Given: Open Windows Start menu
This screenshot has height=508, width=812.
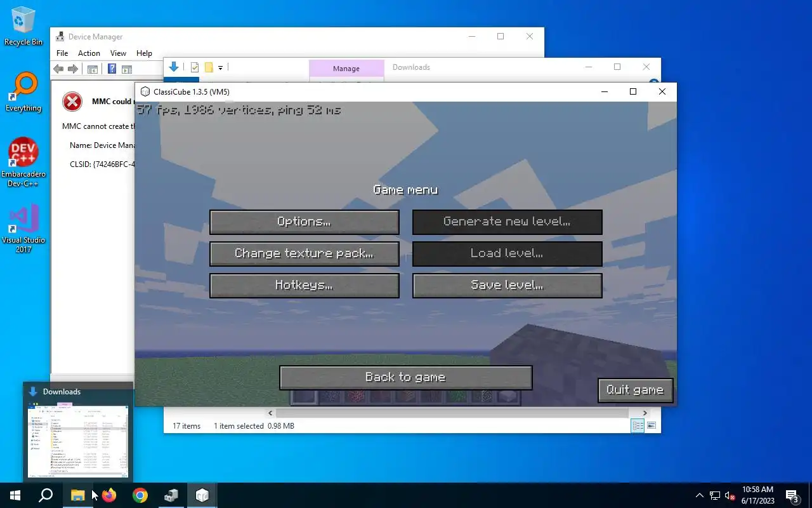Looking at the screenshot, I should click(15, 495).
